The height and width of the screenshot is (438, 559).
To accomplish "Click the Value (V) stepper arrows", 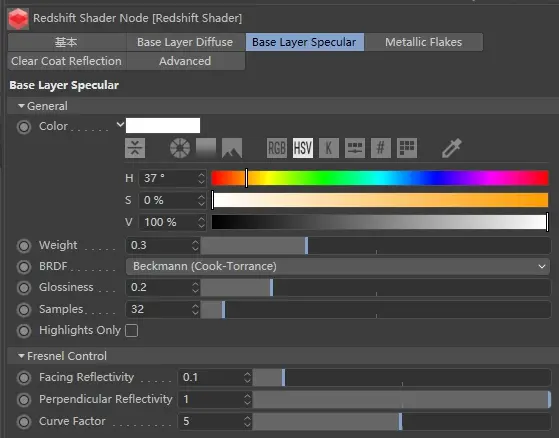I will point(201,222).
